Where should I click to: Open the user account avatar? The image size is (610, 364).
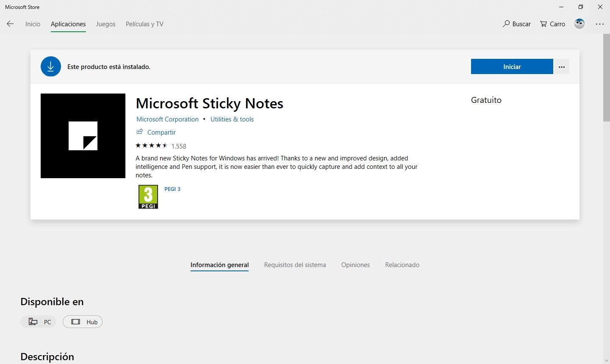click(x=579, y=24)
